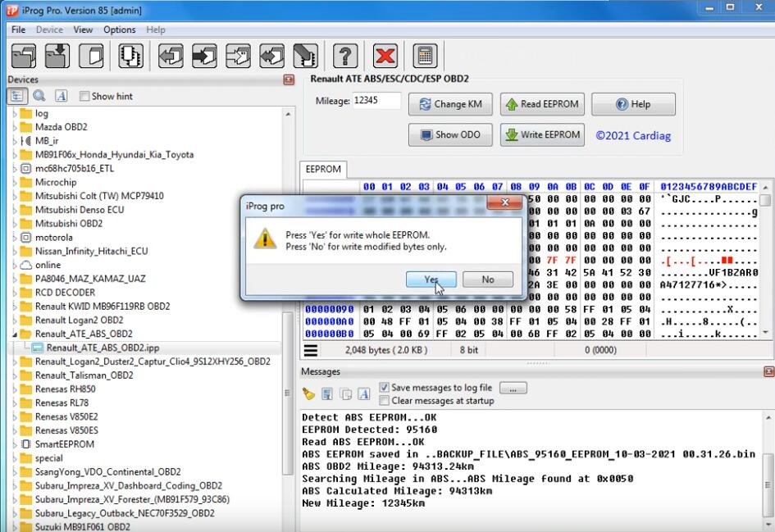Click the open file folder toolbar icon

coord(23,55)
